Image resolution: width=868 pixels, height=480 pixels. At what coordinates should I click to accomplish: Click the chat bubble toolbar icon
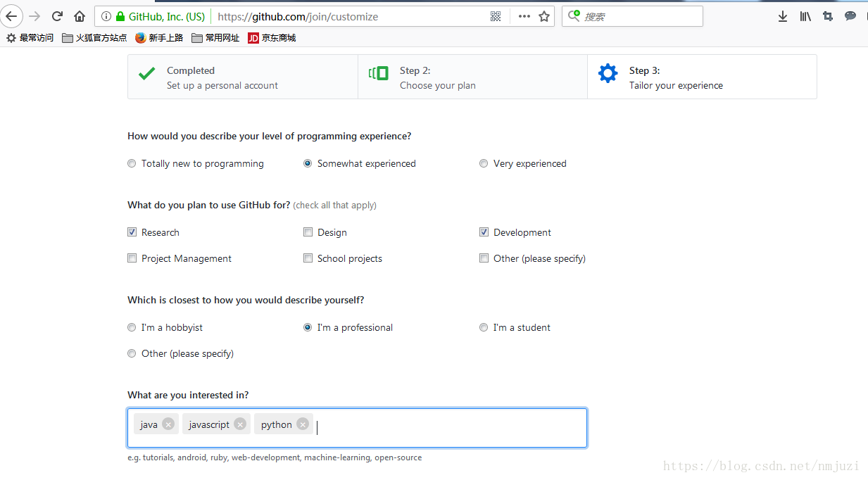850,15
